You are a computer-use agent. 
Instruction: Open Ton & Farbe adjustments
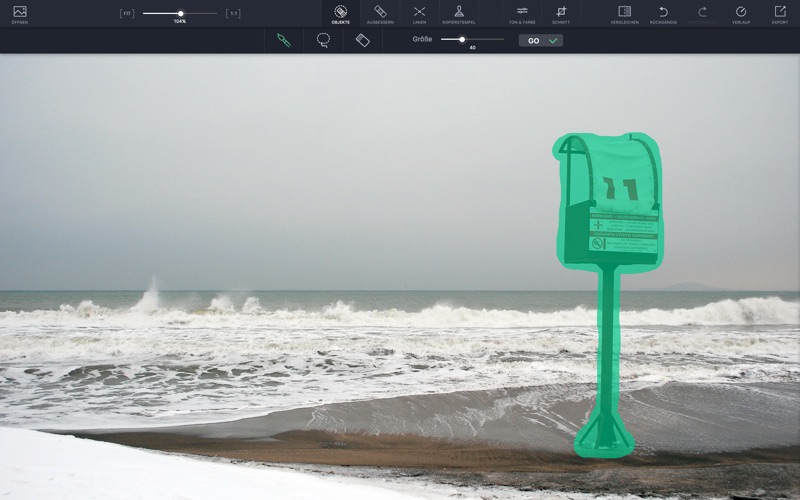coord(522,14)
